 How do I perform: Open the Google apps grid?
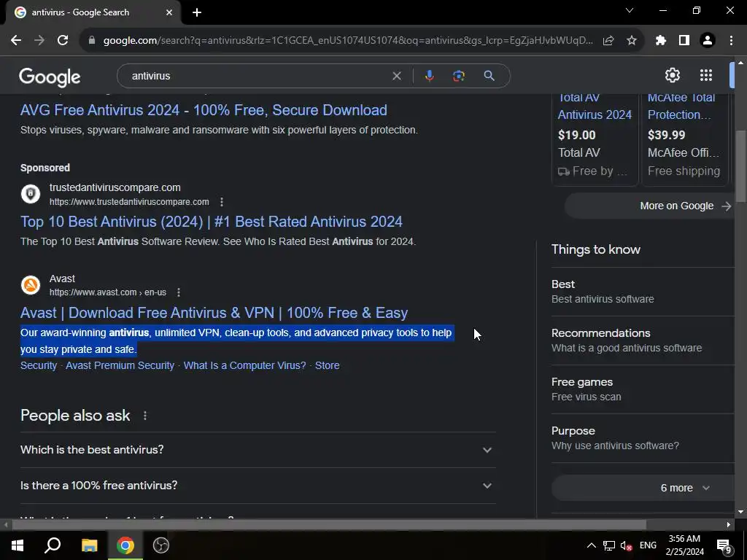pyautogui.click(x=706, y=75)
